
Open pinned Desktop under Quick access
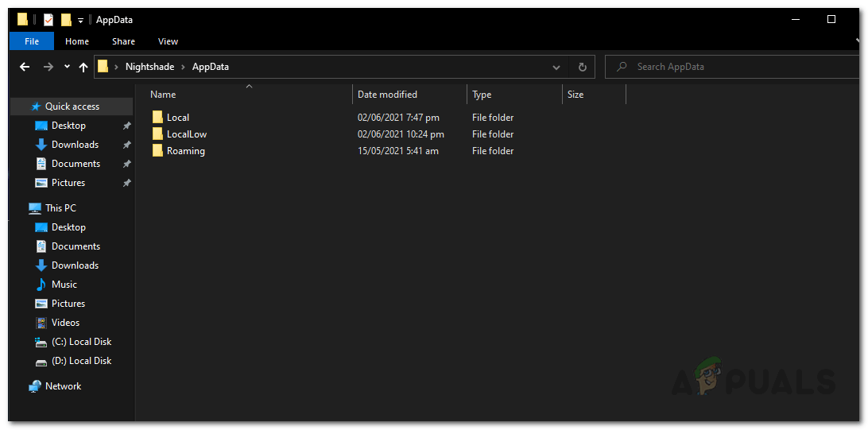click(x=68, y=126)
